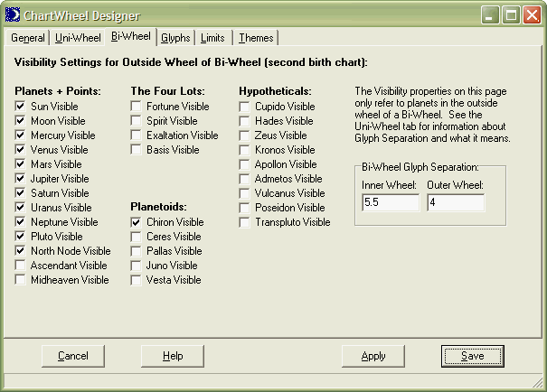Save the ChartWheel settings
Viewport: 547px width, 392px height.
pyautogui.click(x=473, y=356)
